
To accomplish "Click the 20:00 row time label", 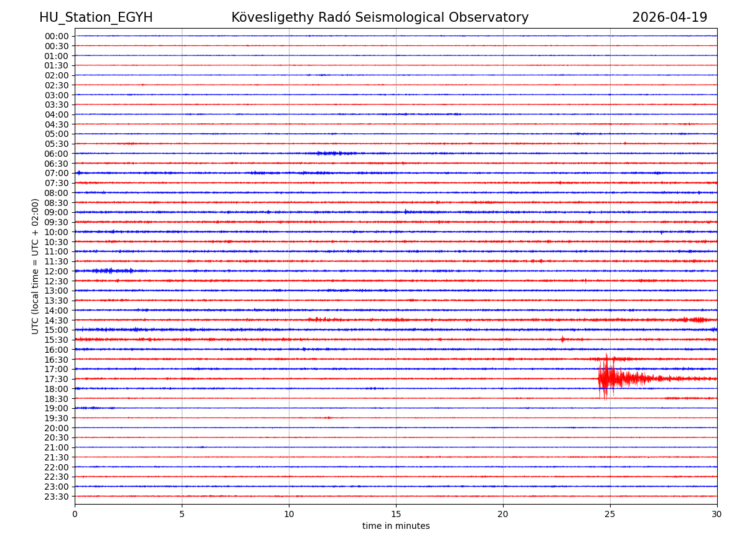I will pyautogui.click(x=56, y=428).
